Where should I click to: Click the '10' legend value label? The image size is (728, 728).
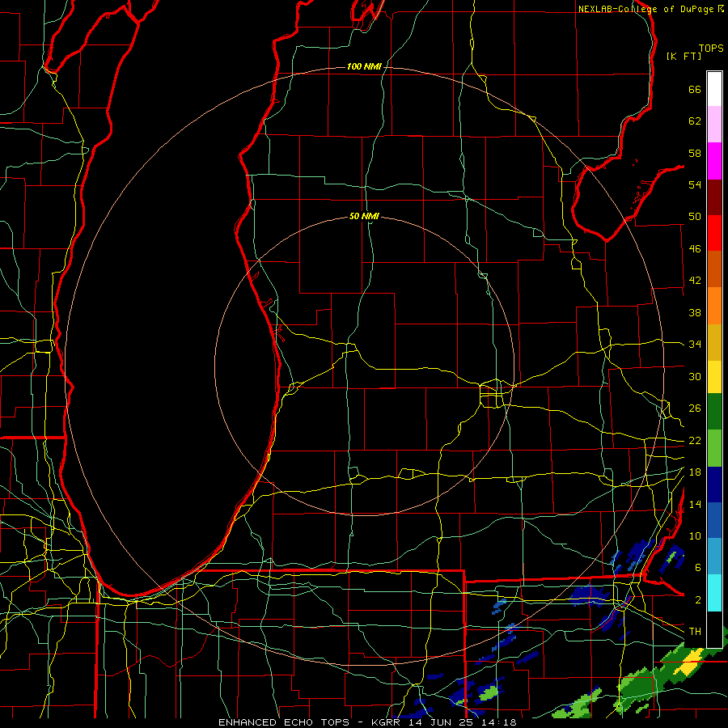(x=695, y=535)
